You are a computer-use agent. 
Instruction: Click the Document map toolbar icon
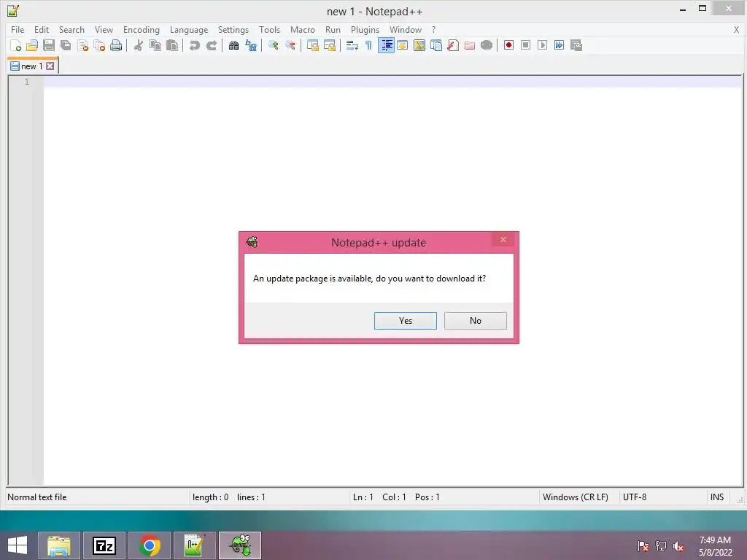tap(419, 45)
